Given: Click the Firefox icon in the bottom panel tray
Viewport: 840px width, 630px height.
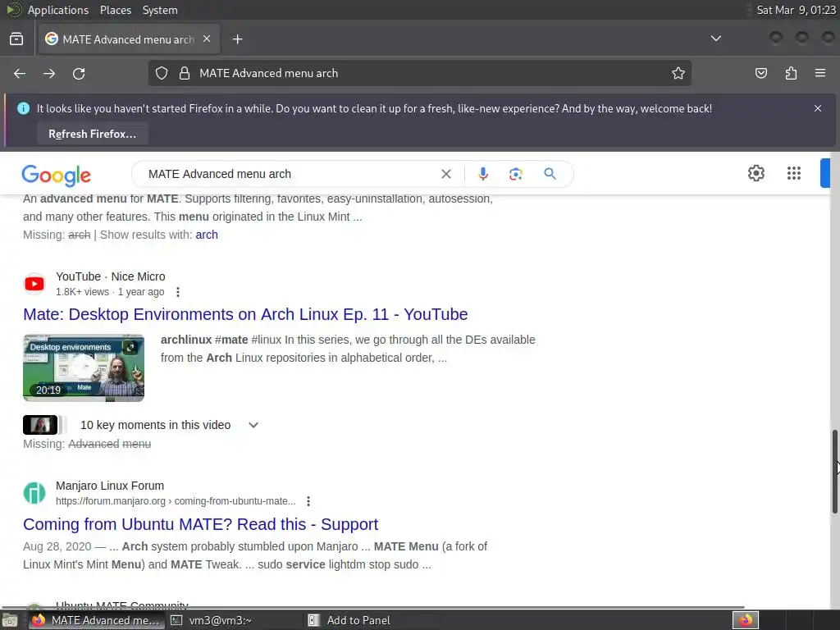Looking at the screenshot, I should click(745, 620).
